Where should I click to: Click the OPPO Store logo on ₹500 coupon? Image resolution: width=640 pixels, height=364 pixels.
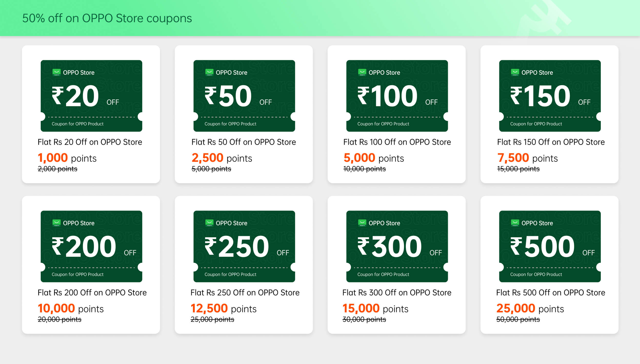(515, 223)
